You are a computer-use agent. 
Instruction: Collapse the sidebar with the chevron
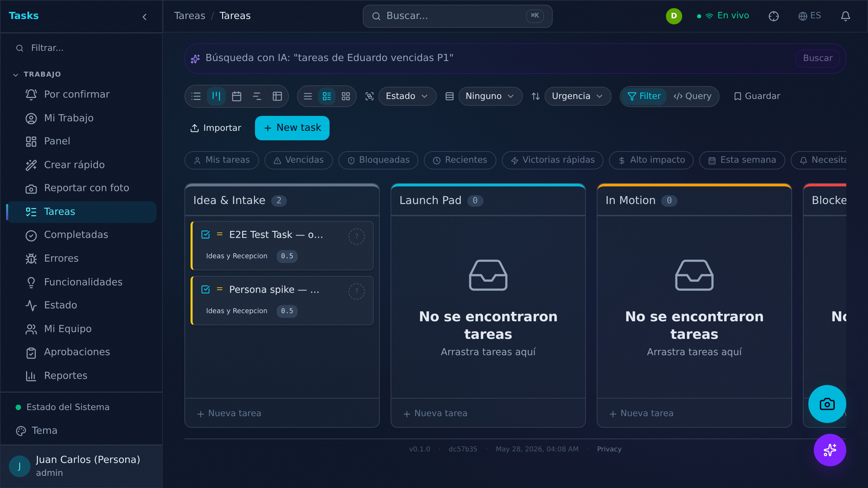coord(145,17)
